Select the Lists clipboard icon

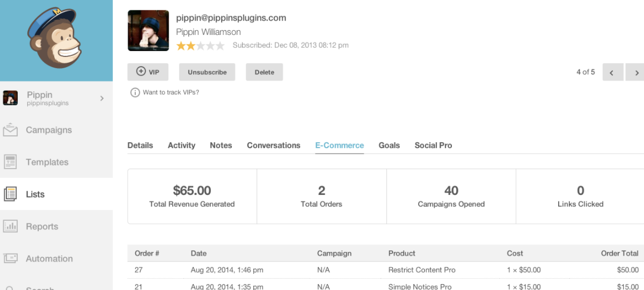coord(11,194)
